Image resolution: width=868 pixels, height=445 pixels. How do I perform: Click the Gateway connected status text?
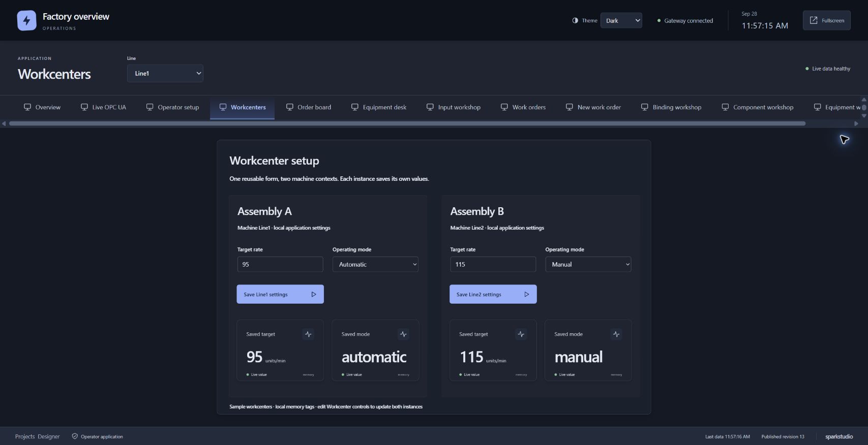[689, 21]
